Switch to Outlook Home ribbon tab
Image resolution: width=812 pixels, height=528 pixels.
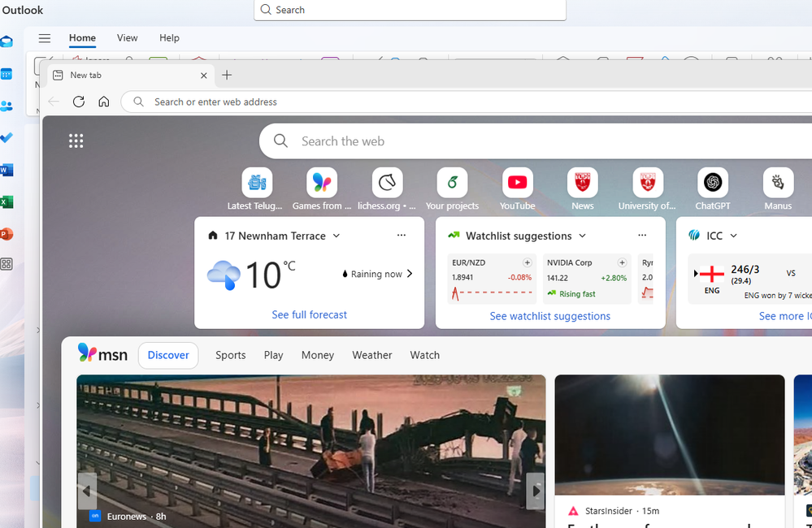[82, 38]
